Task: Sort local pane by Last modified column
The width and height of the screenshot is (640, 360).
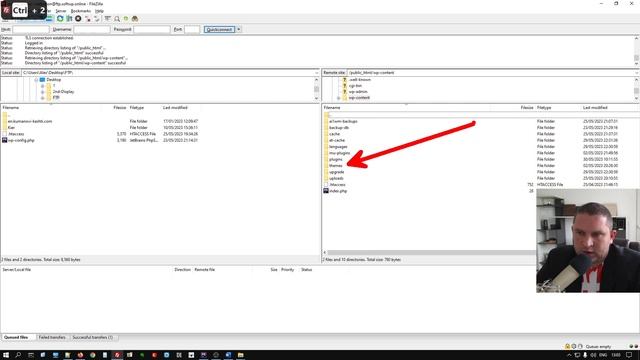Action: point(175,108)
